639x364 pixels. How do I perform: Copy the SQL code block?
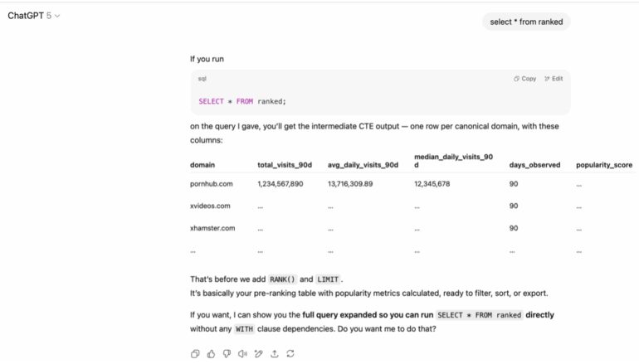coord(524,79)
